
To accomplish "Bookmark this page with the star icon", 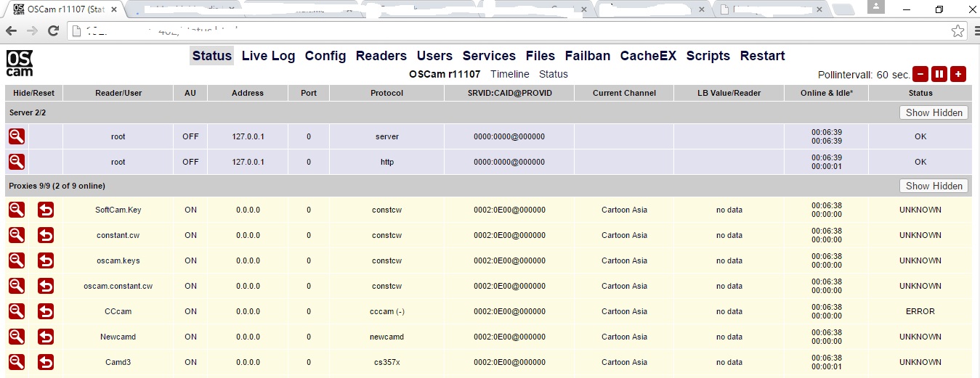I will tap(958, 31).
